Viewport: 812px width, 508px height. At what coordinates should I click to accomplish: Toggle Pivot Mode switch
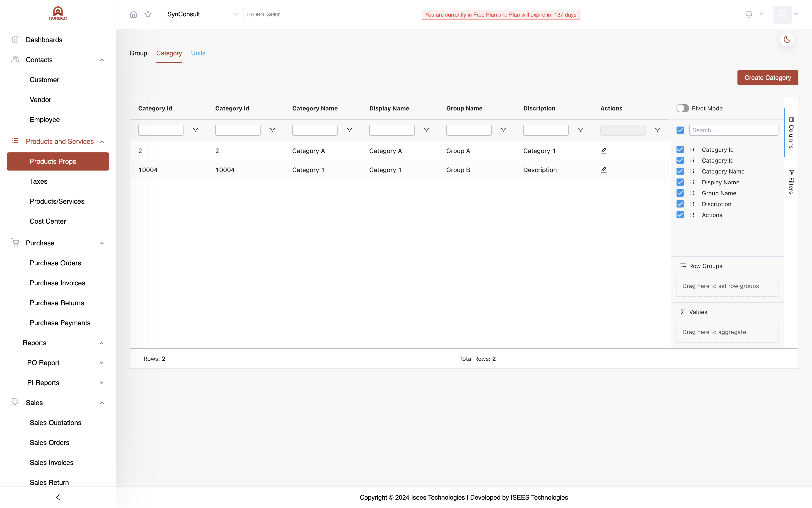pos(682,108)
